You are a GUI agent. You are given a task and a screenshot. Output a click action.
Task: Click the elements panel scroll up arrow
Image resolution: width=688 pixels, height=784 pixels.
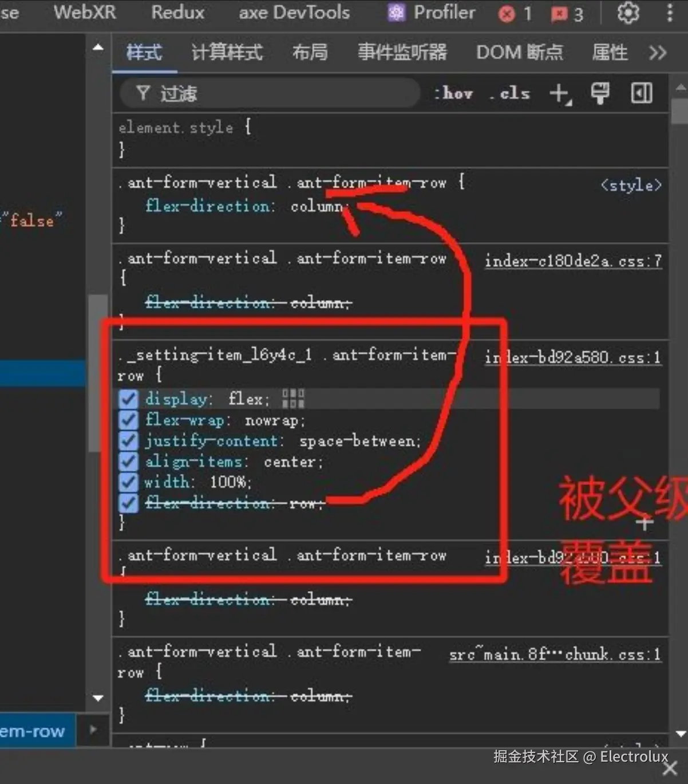tap(98, 48)
